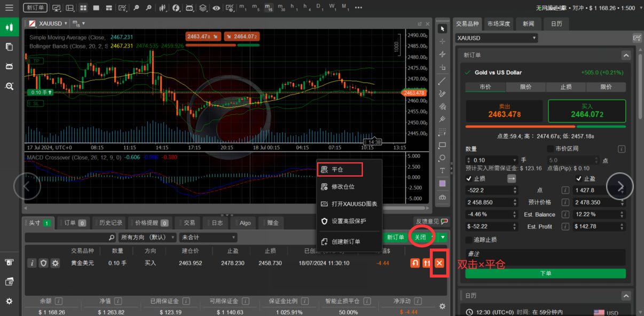Open the indicators f icon in toolbar
Viewport: 644px width, 316px height.
tap(176, 8)
